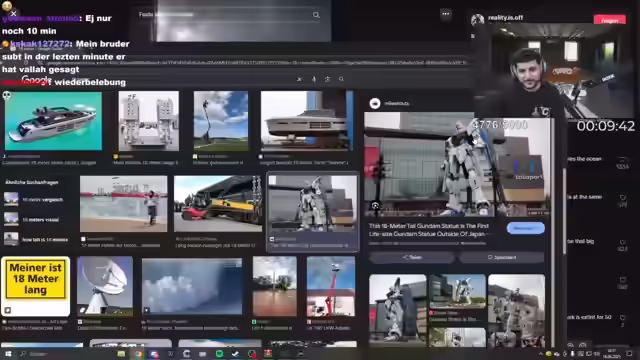Share the Gundam image via Teilen

[x=411, y=257]
